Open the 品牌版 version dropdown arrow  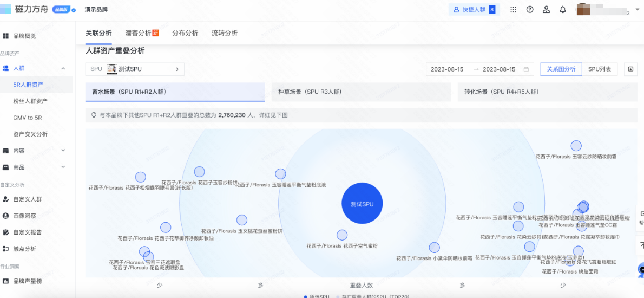click(x=74, y=10)
